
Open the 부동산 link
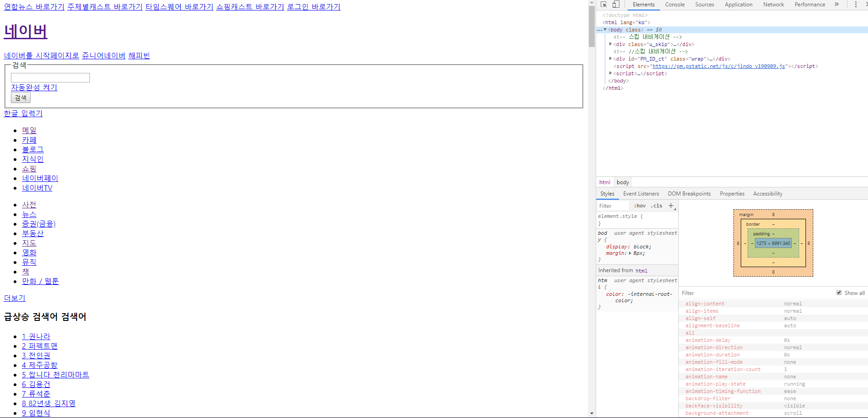click(x=33, y=233)
